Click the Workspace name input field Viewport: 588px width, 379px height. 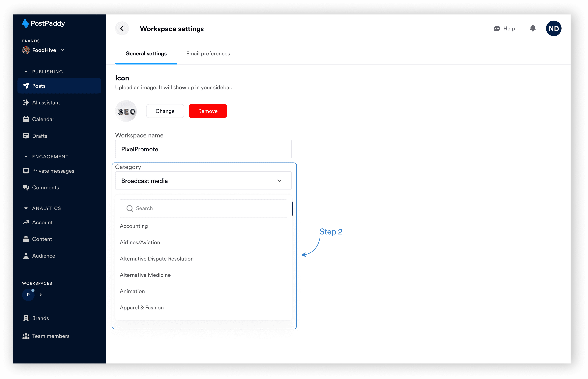tap(203, 149)
